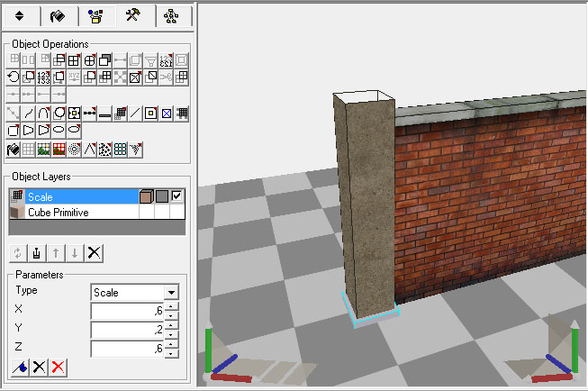Open the Type dropdown showing Scale

pos(170,293)
